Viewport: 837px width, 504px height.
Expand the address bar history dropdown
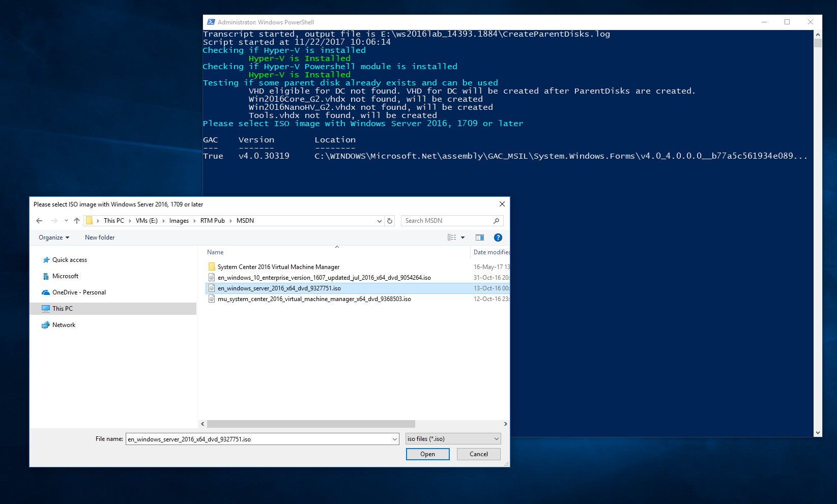tap(379, 221)
